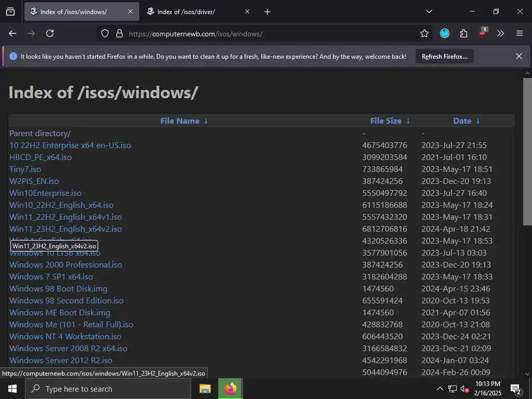Open a new tab with plus button
The image size is (532, 399).
268,12
